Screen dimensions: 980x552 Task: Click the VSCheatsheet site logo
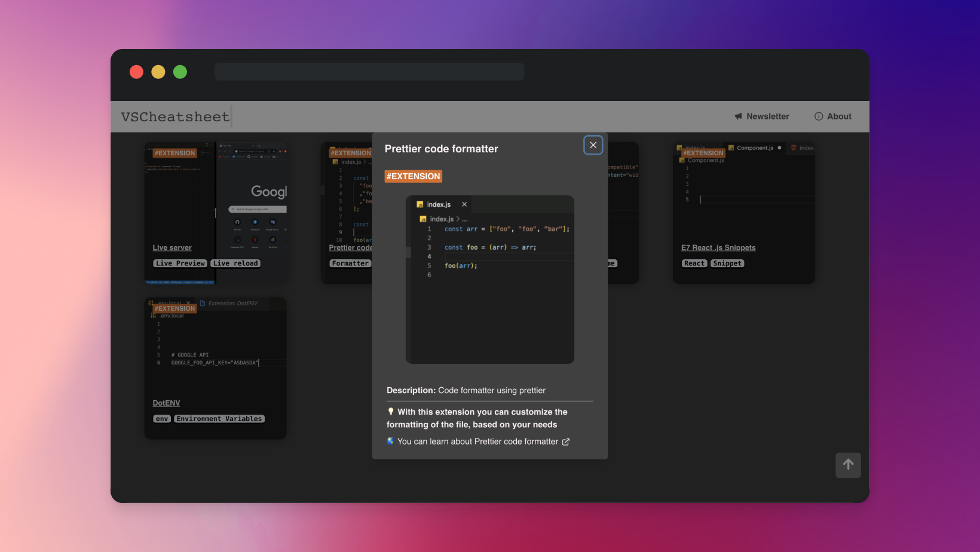click(x=175, y=116)
